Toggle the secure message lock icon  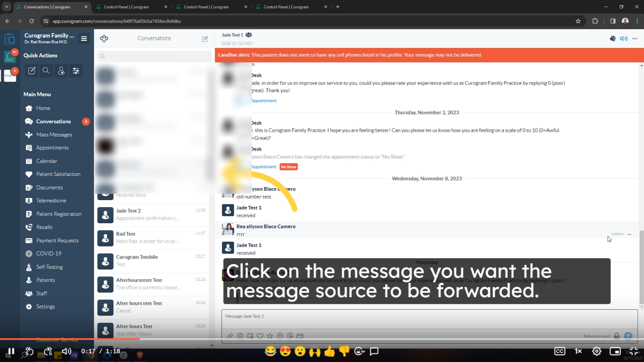(617, 336)
